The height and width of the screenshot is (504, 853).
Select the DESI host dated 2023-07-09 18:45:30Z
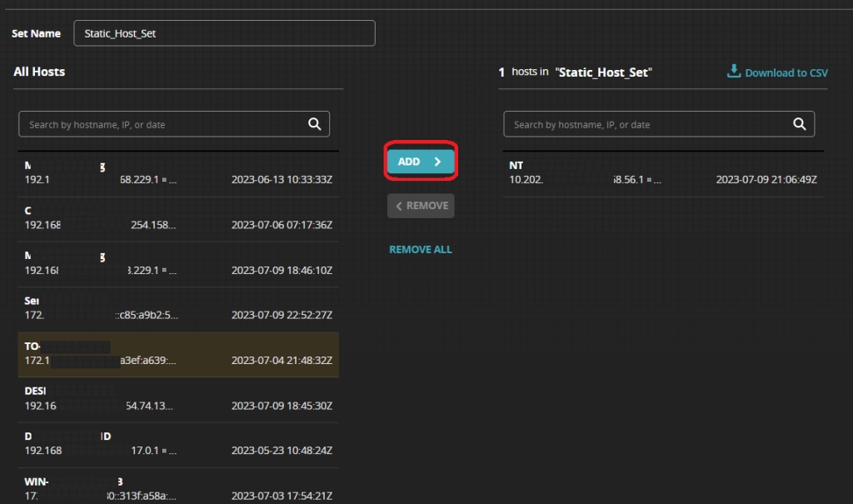pyautogui.click(x=178, y=399)
